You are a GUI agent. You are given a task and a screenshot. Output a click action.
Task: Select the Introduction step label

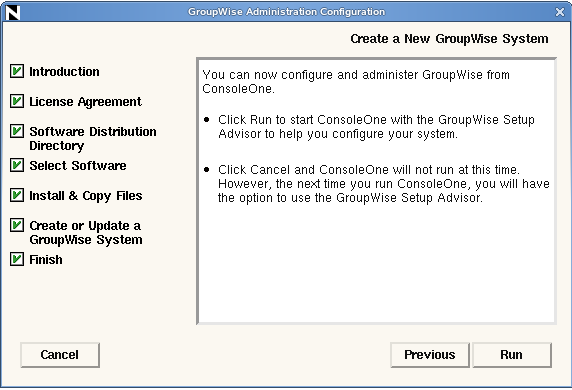(x=64, y=72)
